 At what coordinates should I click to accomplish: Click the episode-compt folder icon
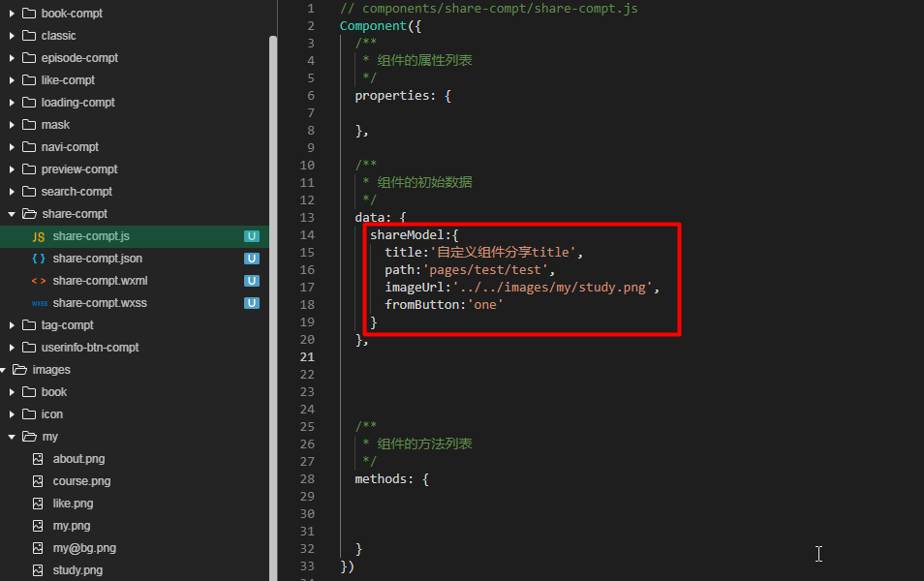coord(29,58)
